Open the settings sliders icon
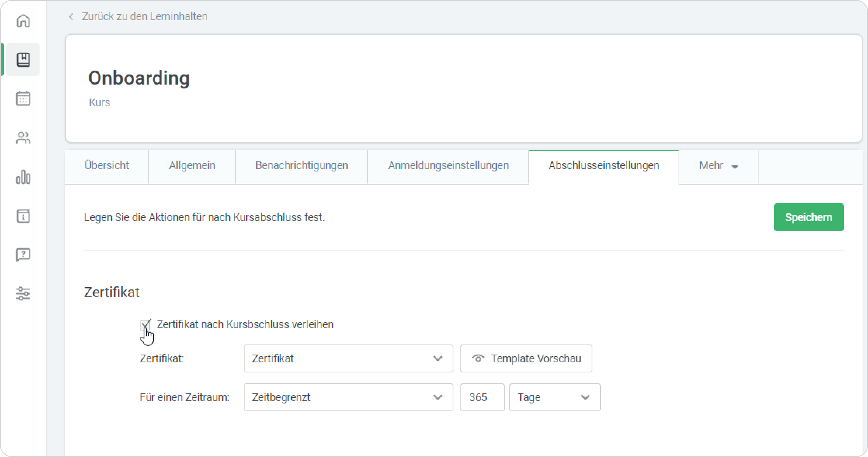This screenshot has height=457, width=868. click(23, 294)
